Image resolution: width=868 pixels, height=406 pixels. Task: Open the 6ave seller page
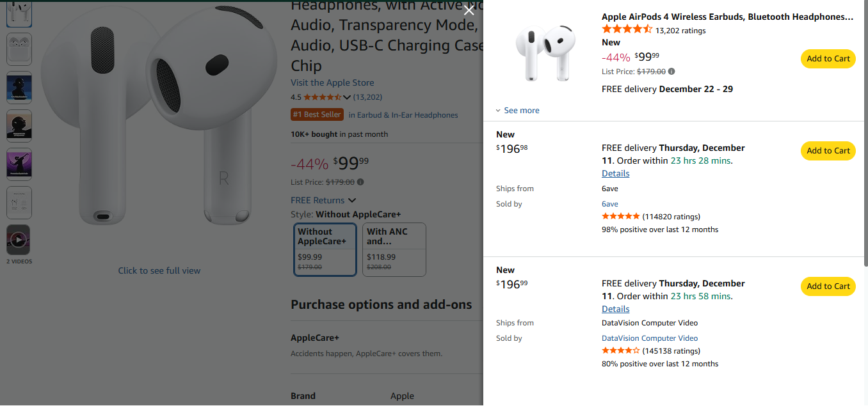coord(609,203)
